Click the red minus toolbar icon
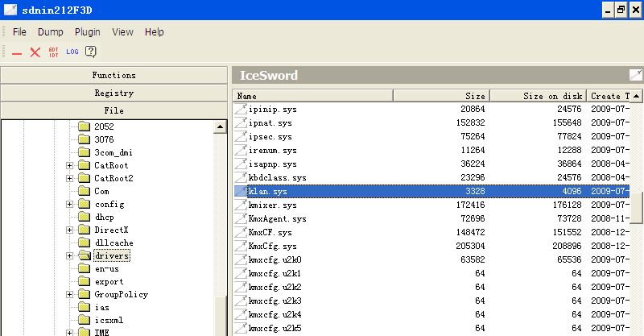Screen dimensions: 644x336 [x=17, y=52]
